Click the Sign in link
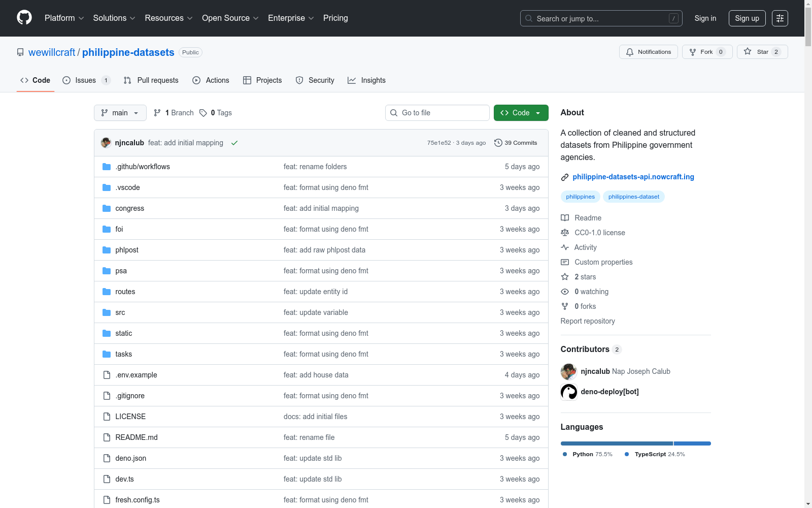 click(705, 18)
